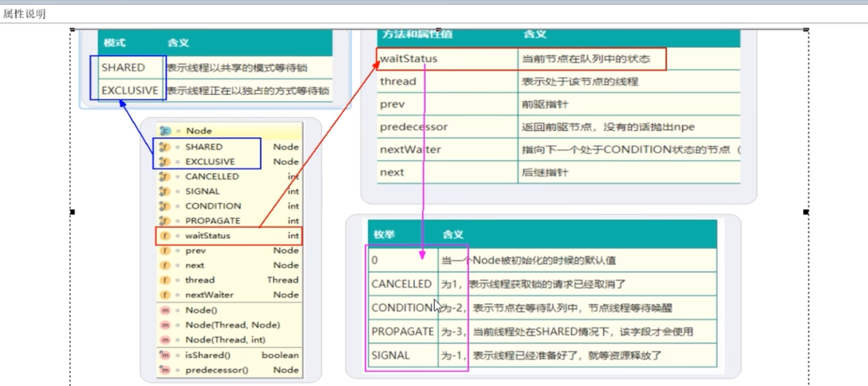Click the method icon beside Node(Thread, Node)

[x=165, y=325]
